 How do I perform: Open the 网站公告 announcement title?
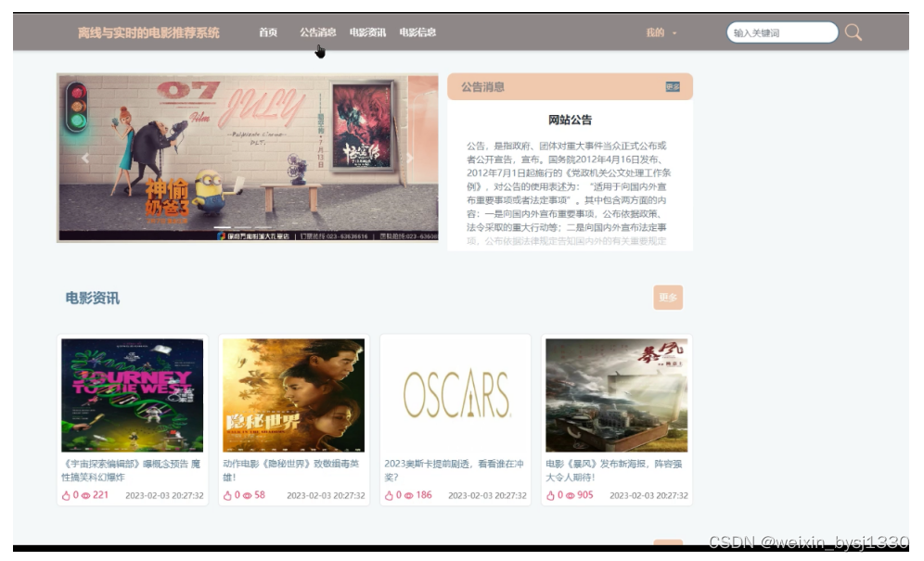point(570,120)
